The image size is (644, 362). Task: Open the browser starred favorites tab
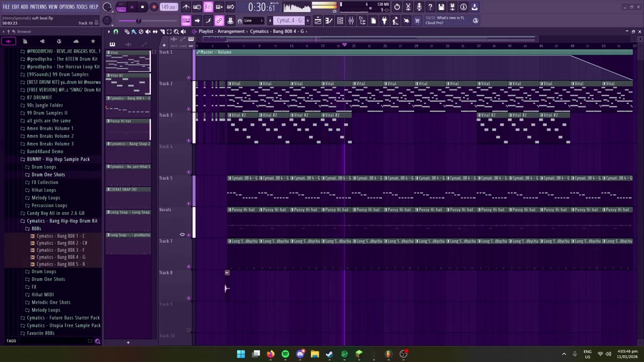tap(93, 41)
